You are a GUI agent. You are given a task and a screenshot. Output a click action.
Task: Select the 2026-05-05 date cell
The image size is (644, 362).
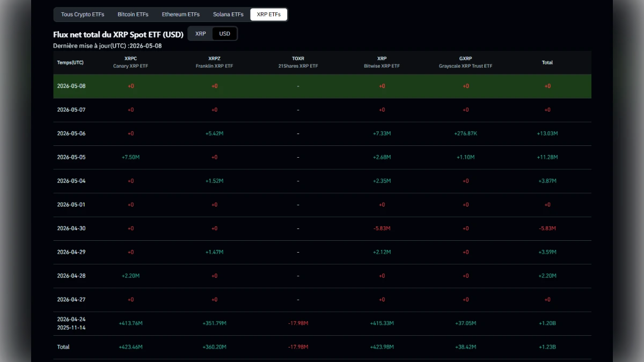pos(71,157)
